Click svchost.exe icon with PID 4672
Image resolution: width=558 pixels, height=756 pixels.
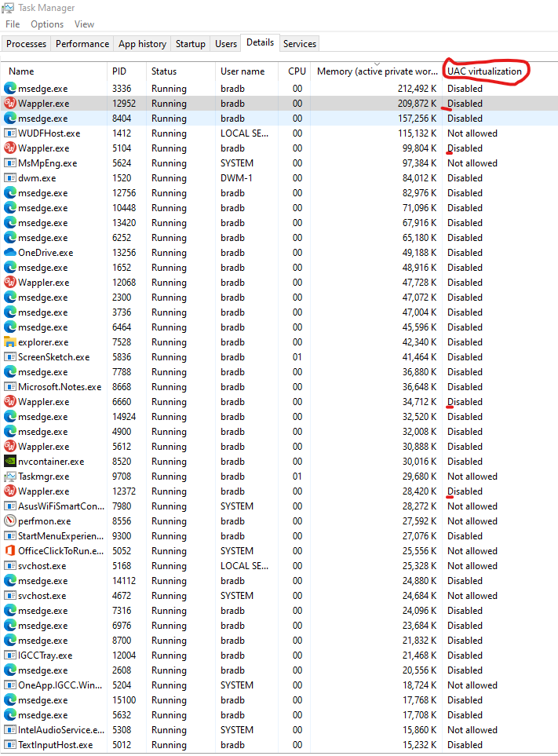pos(9,596)
